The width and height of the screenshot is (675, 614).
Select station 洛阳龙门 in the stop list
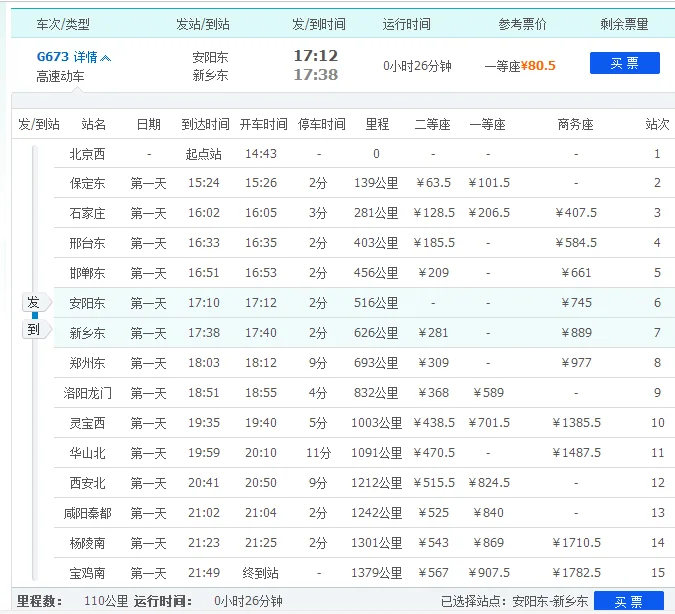[87, 393]
